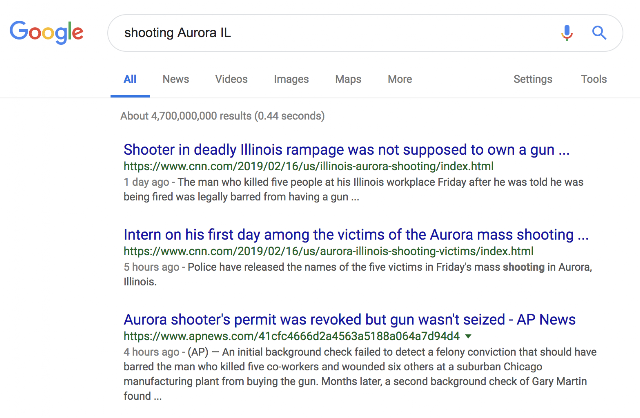
Task: Click '4 hours ago' snippet timestamp
Action: 151,352
